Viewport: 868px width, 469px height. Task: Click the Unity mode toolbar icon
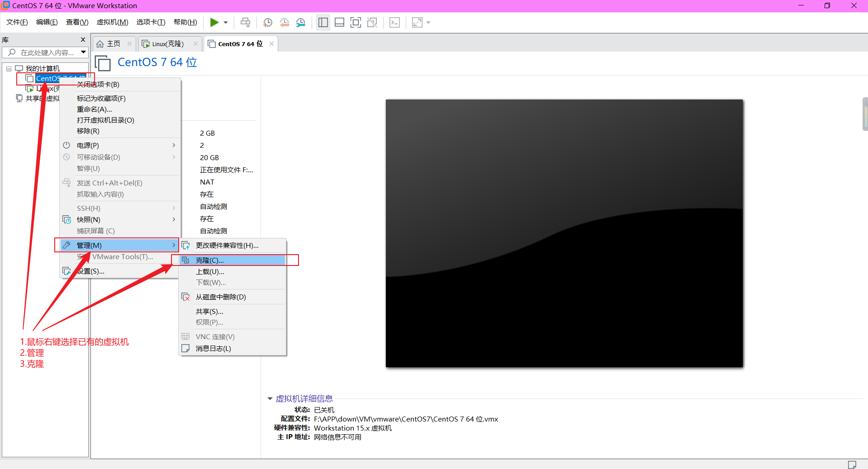coord(372,22)
